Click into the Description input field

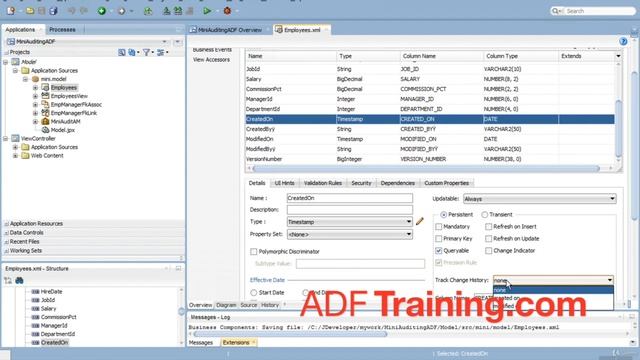[349, 209]
